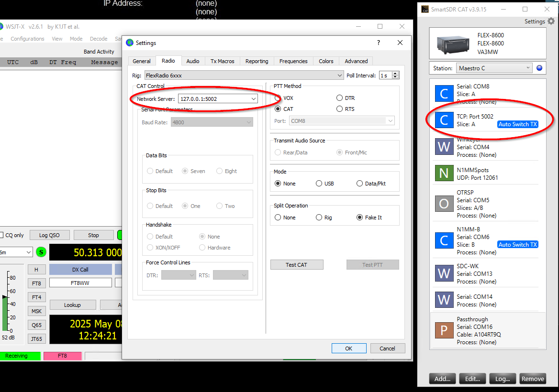Viewport: 559px width, 392px height.
Task: Set Split Operation to Rig
Action: click(319, 217)
